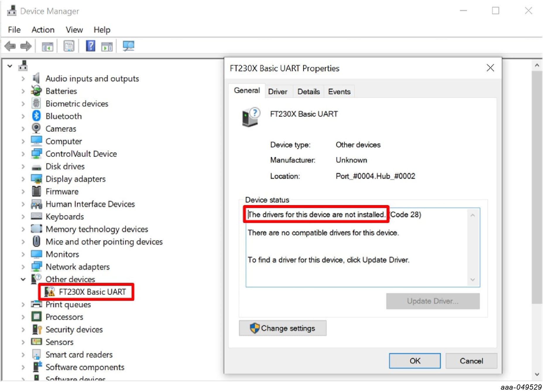This screenshot has width=543, height=392.
Task: Click the Forward arrow toolbar icon
Action: click(x=26, y=46)
